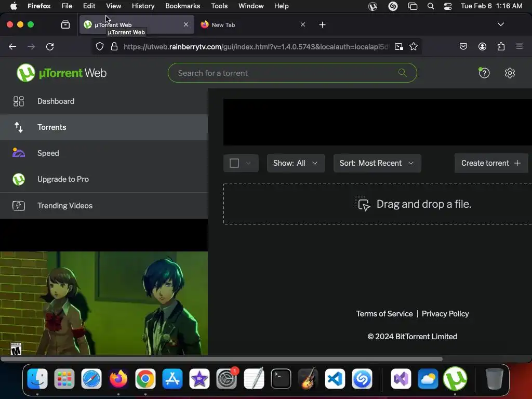This screenshot has height=399, width=532.
Task: Open Terms of Service link
Action: coord(384,314)
